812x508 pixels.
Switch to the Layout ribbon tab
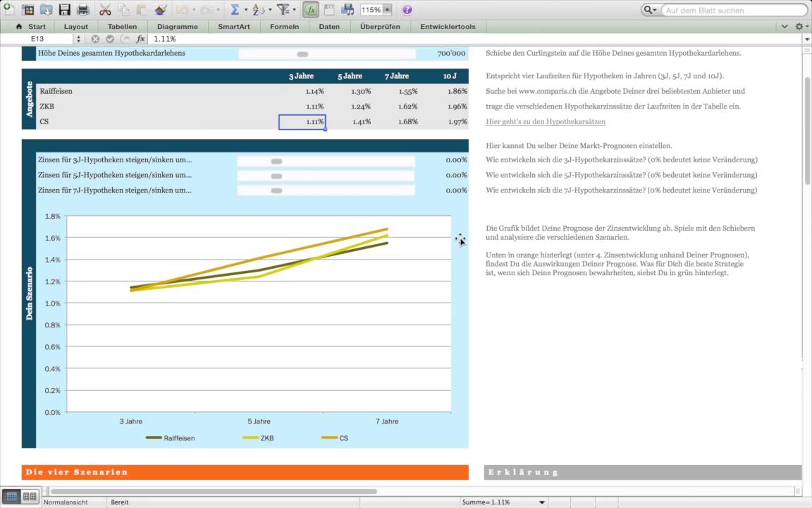(x=75, y=26)
